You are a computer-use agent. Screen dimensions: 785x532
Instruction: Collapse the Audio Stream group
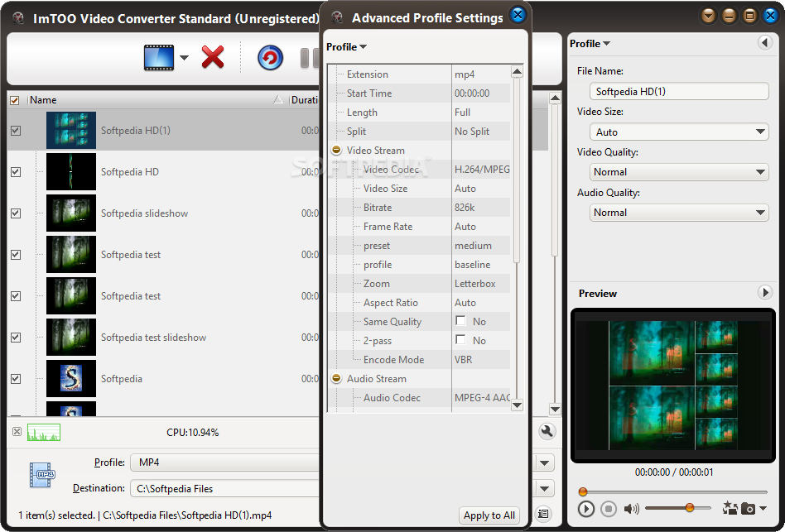point(336,378)
